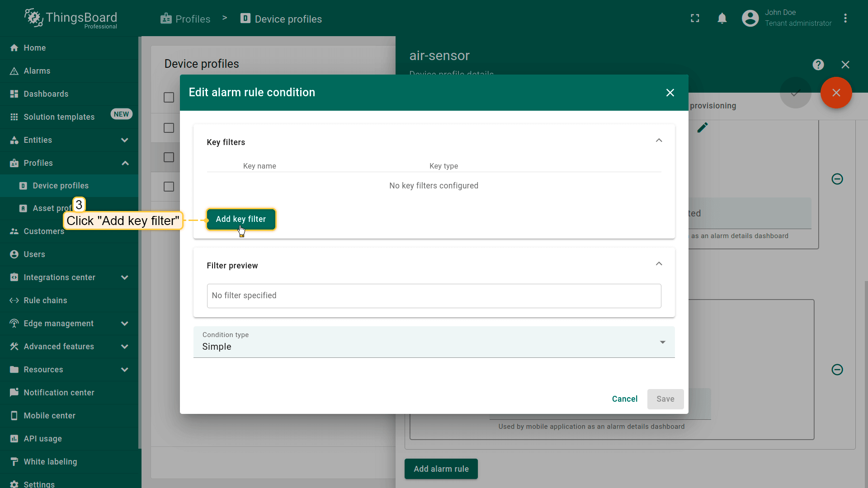Open Rule chains in sidebar
The height and width of the screenshot is (488, 868).
coord(45,300)
